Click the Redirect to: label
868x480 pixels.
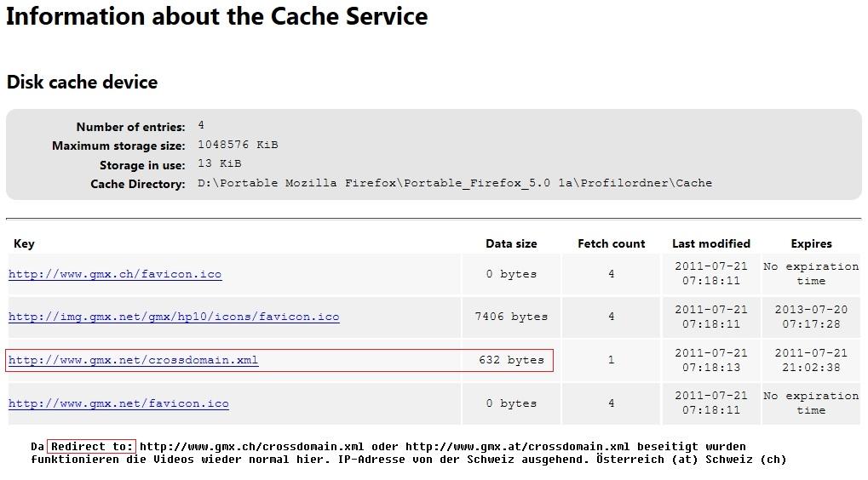click(x=92, y=446)
